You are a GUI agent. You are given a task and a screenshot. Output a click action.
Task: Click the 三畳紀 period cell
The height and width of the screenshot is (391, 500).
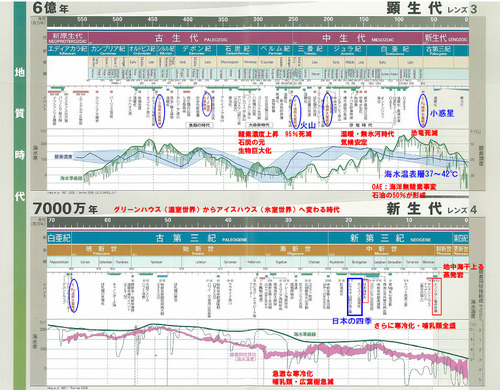pyautogui.click(x=310, y=50)
